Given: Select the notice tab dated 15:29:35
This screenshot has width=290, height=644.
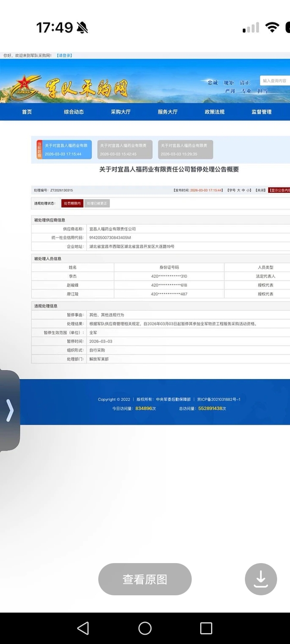Looking at the screenshot, I should click(x=186, y=150).
